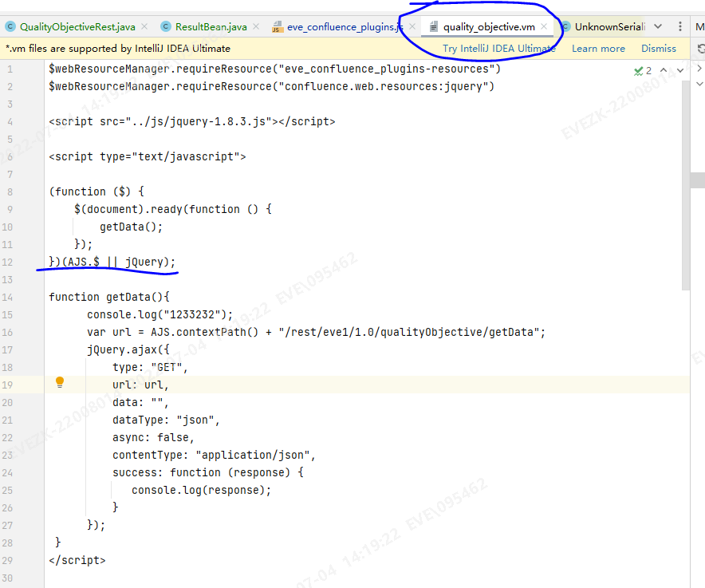Screen dimensions: 705x588
Task: Click the requireResource eve_confluence_plugins-resources line
Action: click(274, 69)
